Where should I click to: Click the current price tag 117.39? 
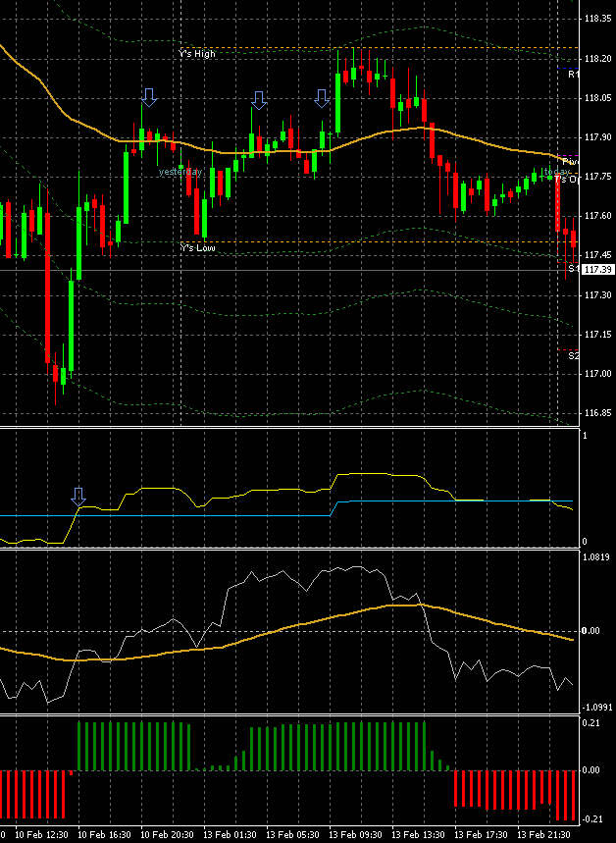coord(598,269)
